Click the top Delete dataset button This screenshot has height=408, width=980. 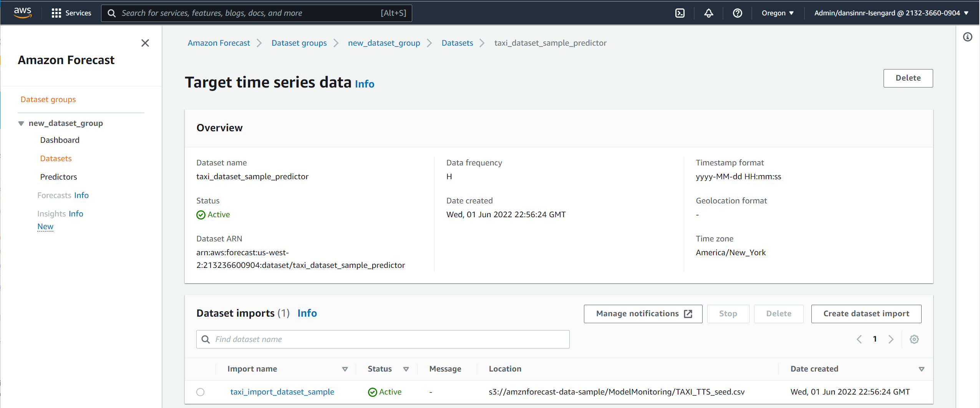[908, 78]
